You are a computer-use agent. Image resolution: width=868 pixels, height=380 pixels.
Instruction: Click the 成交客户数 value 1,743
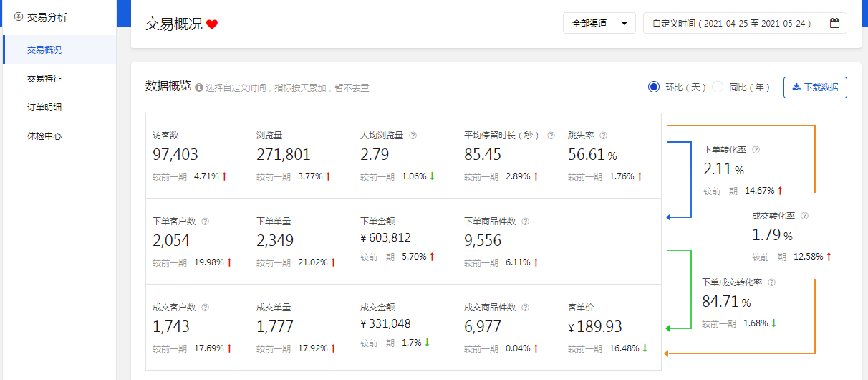tap(171, 326)
